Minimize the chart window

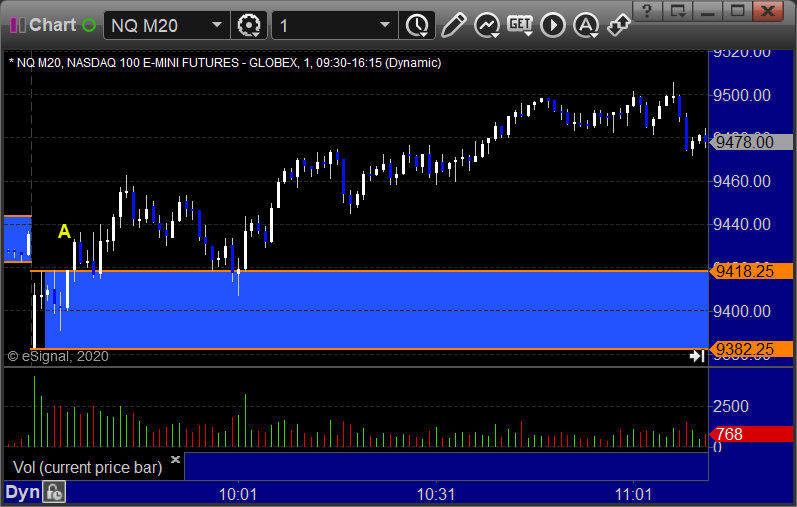(708, 10)
